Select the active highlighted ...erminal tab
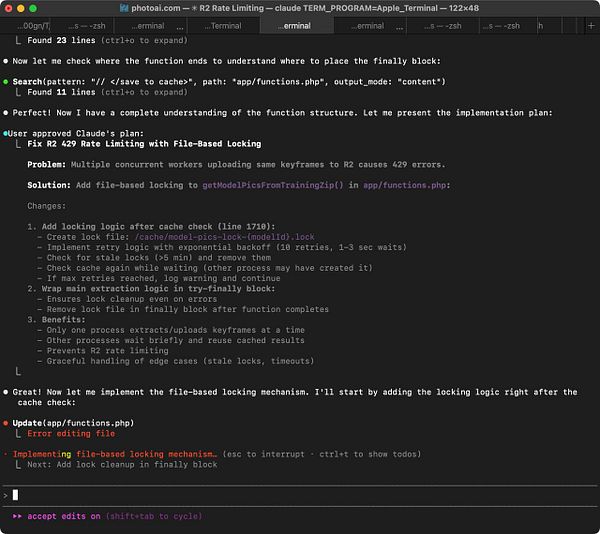 (x=297, y=26)
